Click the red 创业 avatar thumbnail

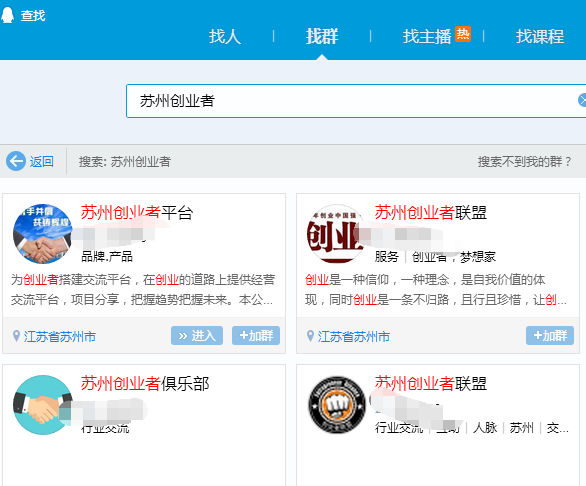335,234
